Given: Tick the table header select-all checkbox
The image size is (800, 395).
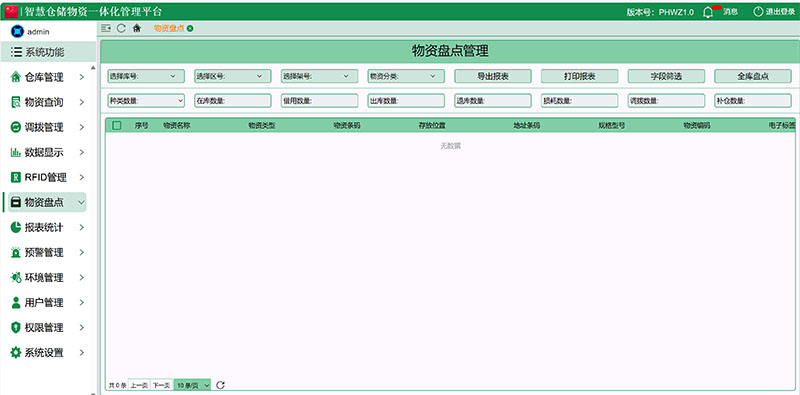Looking at the screenshot, I should pos(117,126).
